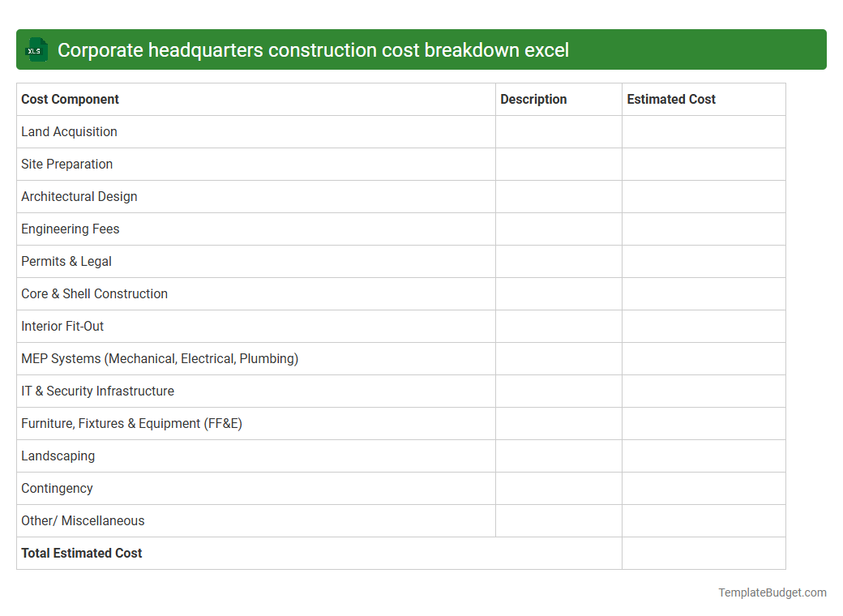
Task: Click the Total Estimated Cost field
Action: 81,553
